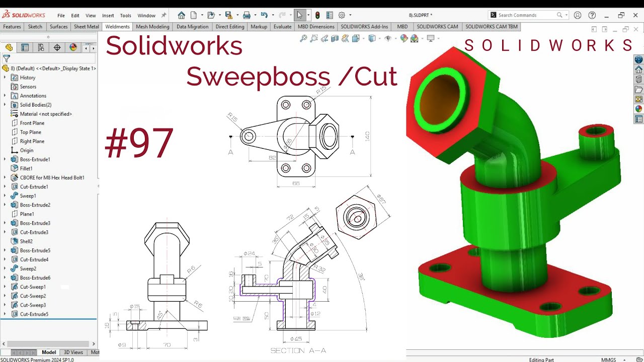Open View Orientation cube icon
Image resolution: width=644 pixels, height=362 pixels.
(x=356, y=38)
